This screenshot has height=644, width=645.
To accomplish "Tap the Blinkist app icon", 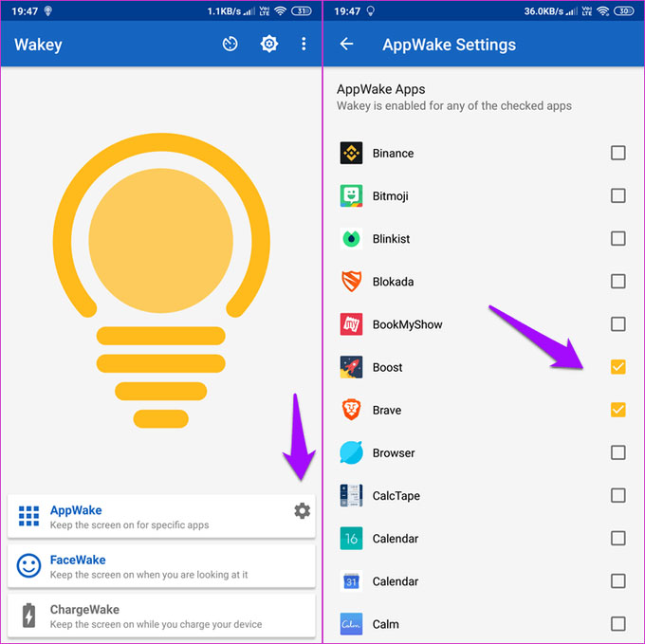I will click(x=351, y=238).
